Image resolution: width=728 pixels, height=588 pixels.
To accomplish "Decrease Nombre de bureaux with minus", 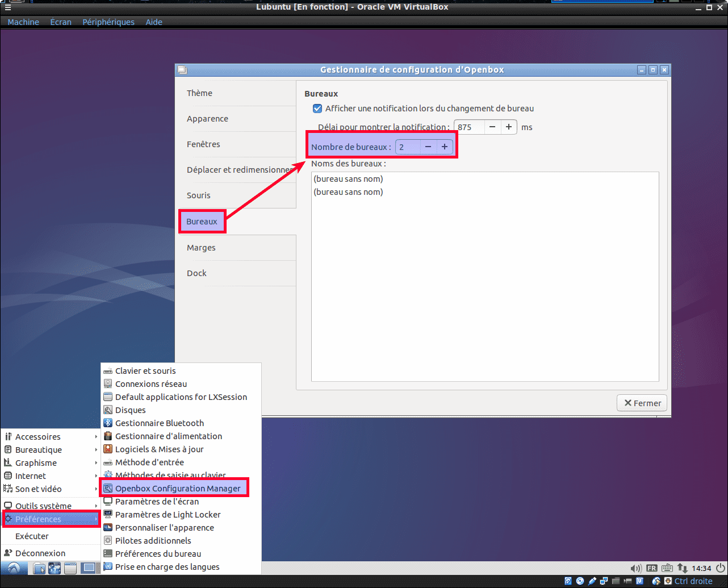I will [428, 147].
